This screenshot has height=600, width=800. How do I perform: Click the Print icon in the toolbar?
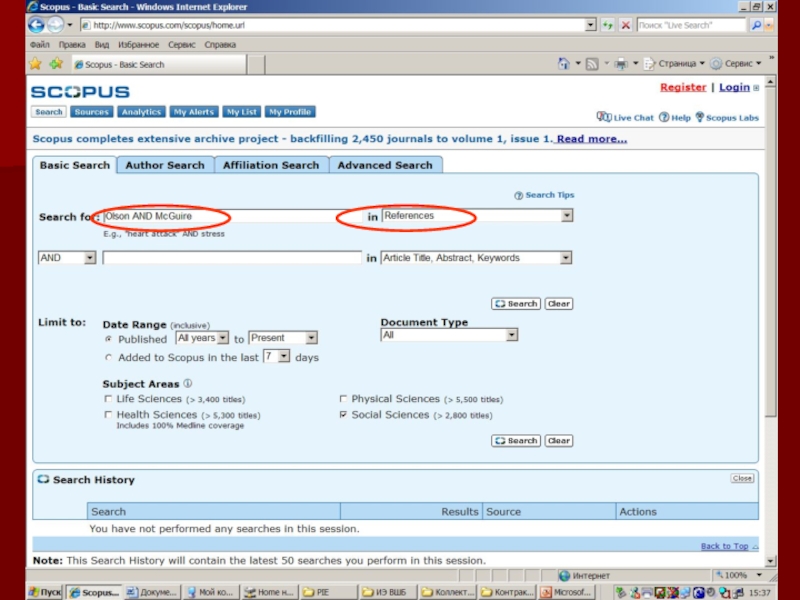point(621,64)
